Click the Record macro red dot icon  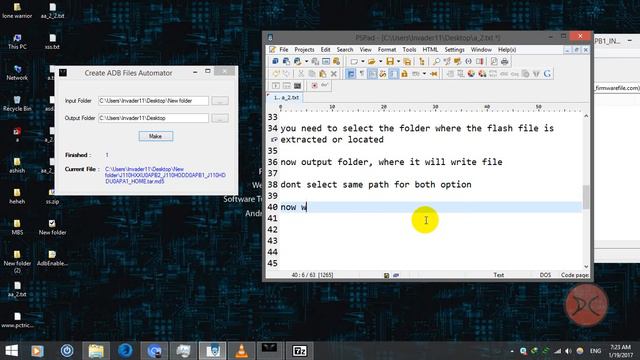click(314, 85)
